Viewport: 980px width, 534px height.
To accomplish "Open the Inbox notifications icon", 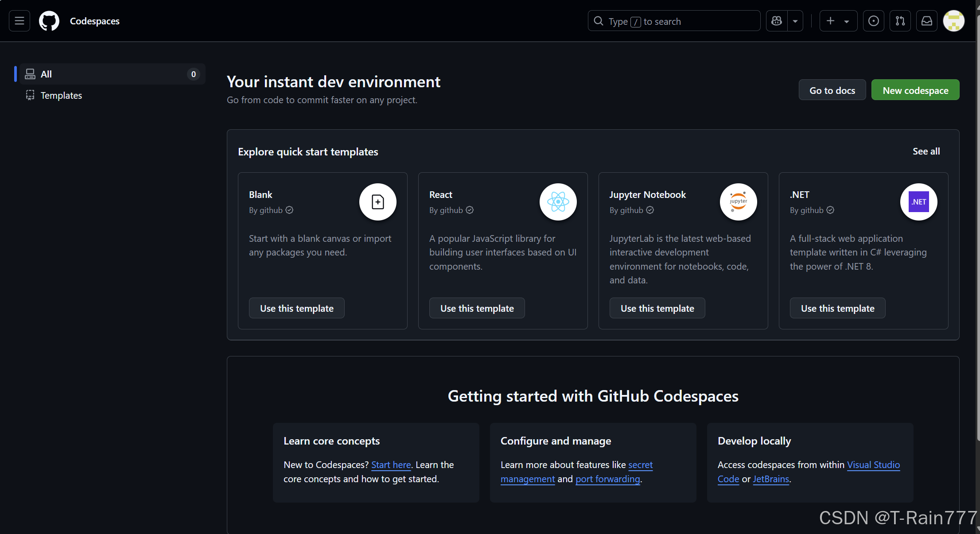I will pos(926,21).
